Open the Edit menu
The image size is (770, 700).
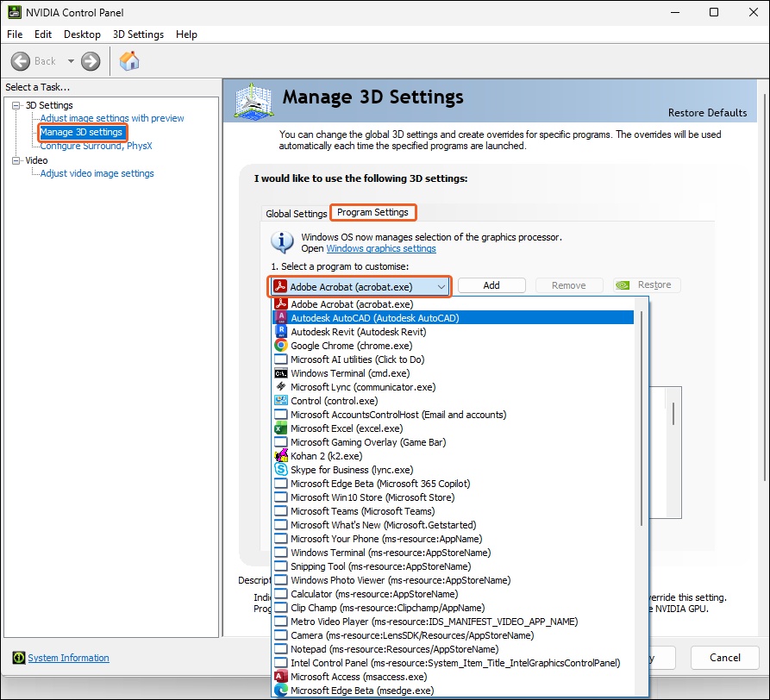(x=43, y=34)
